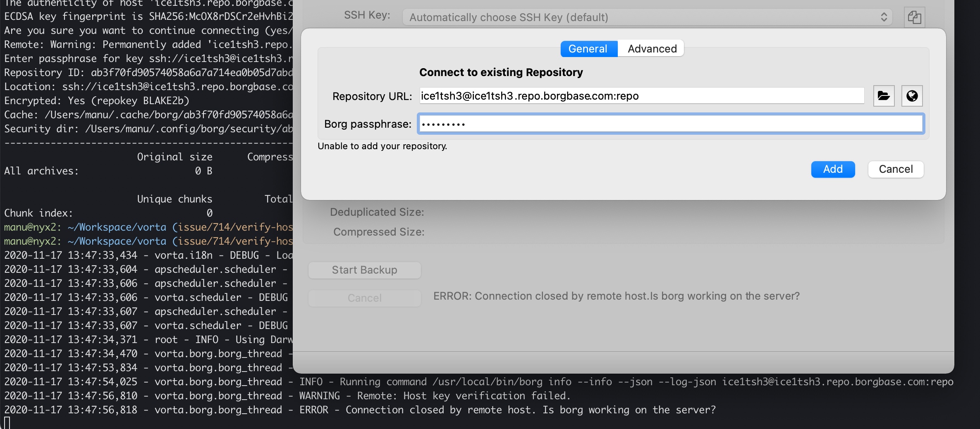Click the 'All archives:' line in the terminal

point(108,171)
